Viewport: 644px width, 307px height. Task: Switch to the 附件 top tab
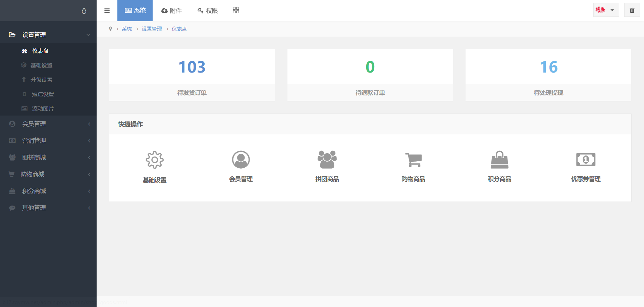[x=172, y=11]
